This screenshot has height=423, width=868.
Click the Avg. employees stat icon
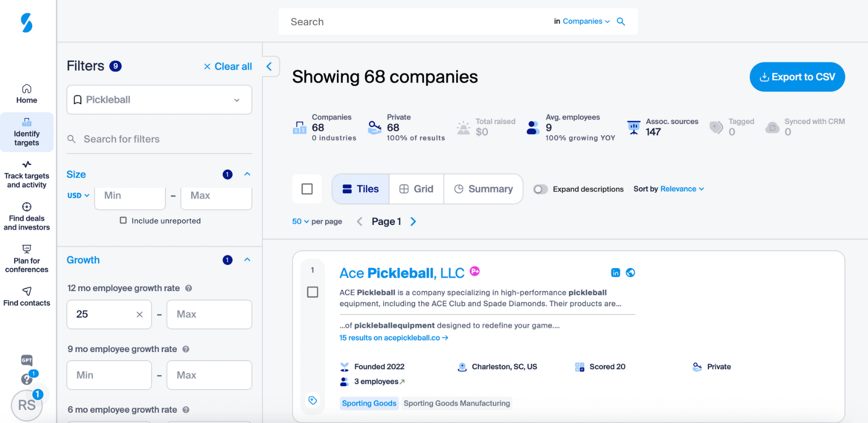point(533,128)
